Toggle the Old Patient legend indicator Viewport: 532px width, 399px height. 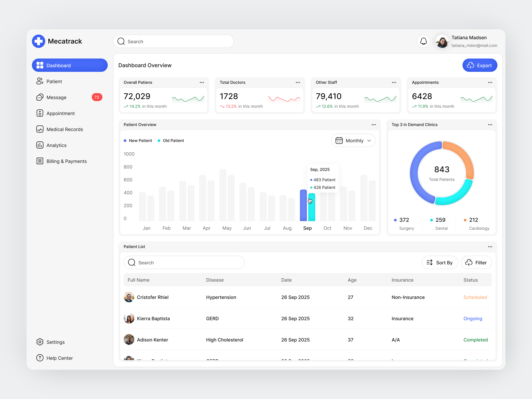pos(159,140)
